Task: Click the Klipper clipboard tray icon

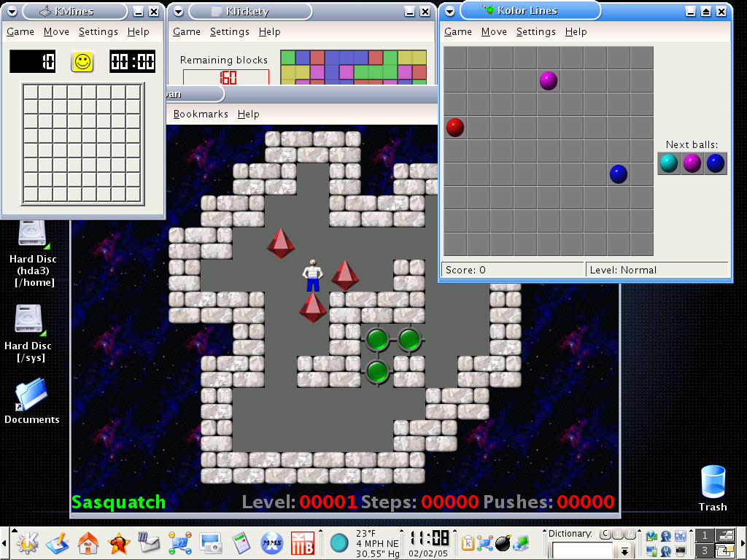Action: pos(468,543)
